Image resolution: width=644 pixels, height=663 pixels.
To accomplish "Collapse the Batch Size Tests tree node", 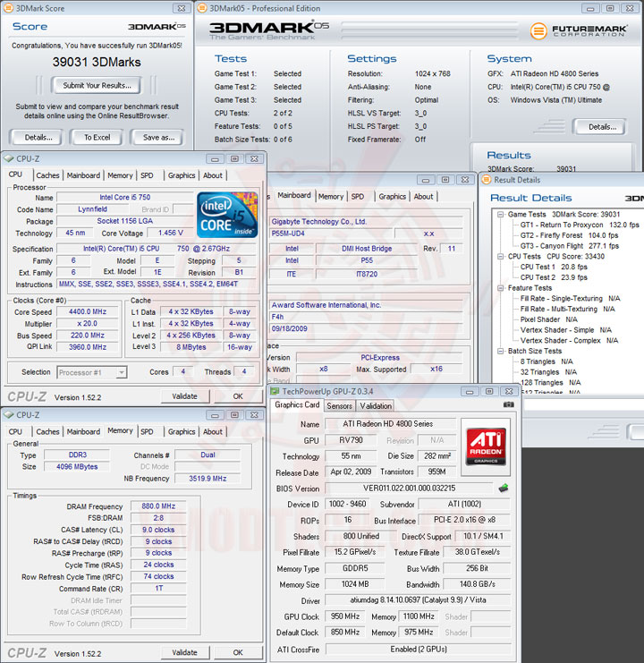I will coord(500,351).
